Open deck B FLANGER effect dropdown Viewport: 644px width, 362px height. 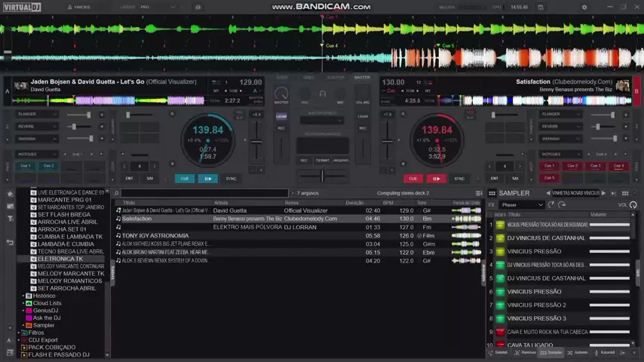[560, 114]
